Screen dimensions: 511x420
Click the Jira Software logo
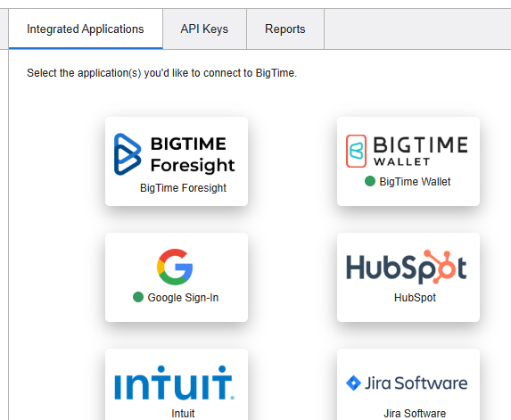click(407, 383)
